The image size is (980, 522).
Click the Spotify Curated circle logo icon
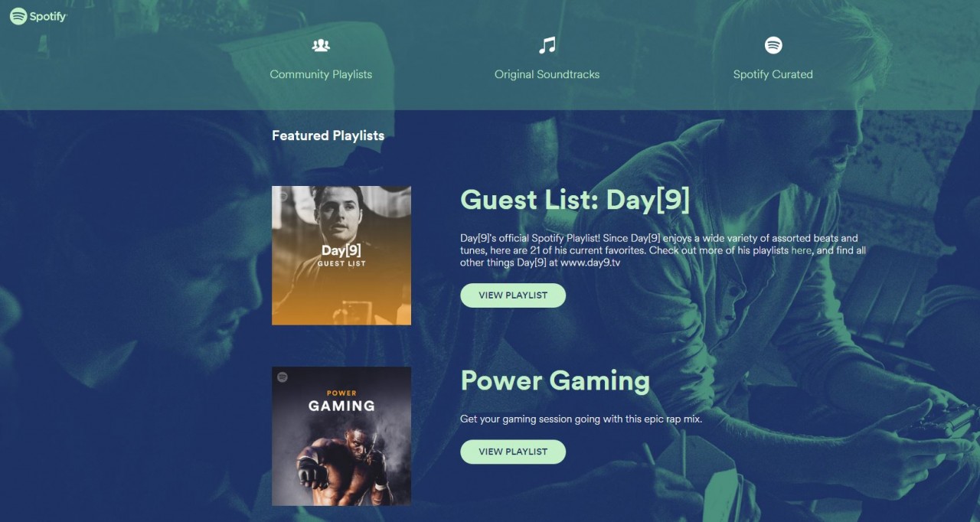click(773, 45)
